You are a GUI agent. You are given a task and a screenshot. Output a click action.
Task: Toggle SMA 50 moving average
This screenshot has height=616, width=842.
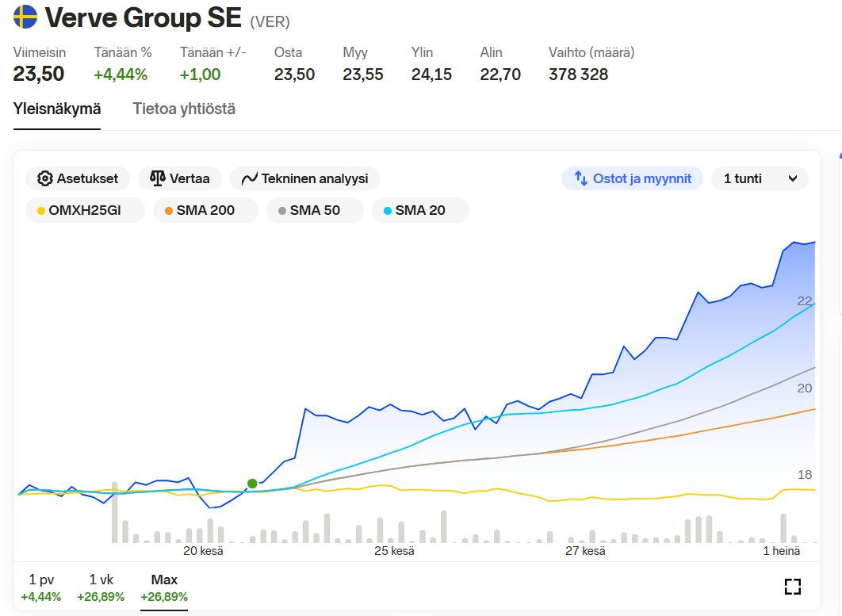coord(315,210)
